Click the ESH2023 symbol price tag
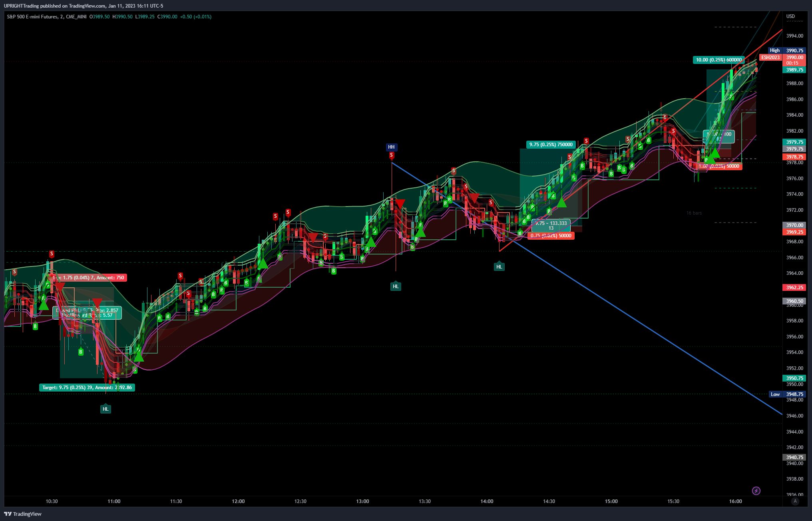 [770, 58]
